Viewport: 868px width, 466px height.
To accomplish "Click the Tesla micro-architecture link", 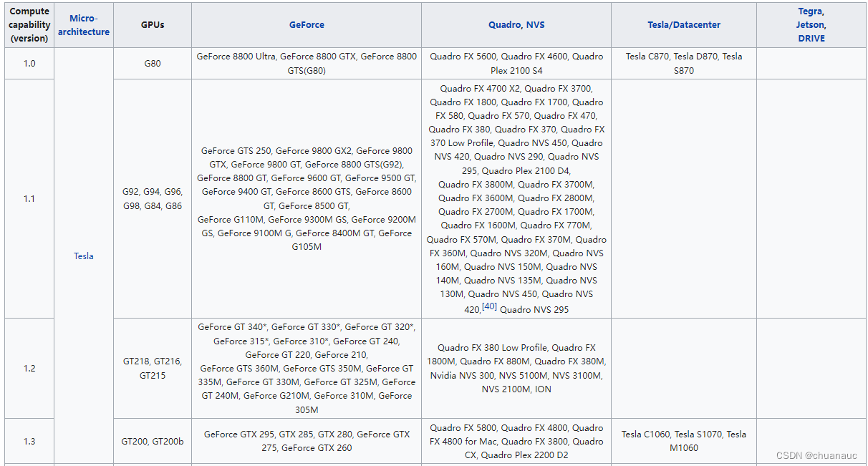I will (84, 256).
